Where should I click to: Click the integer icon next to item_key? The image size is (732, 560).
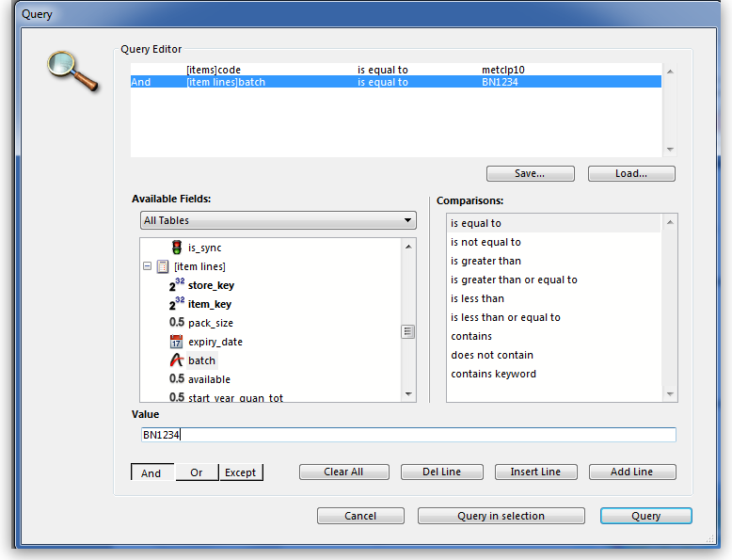click(176, 304)
